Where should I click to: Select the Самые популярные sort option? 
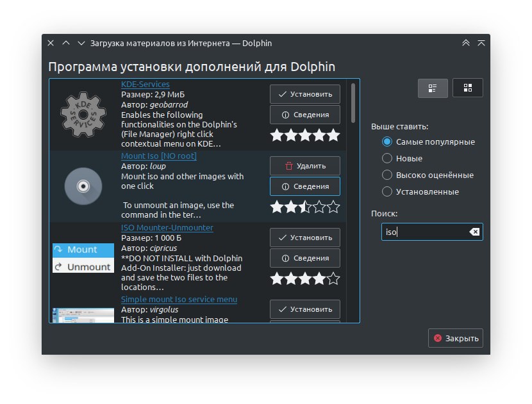click(428, 141)
